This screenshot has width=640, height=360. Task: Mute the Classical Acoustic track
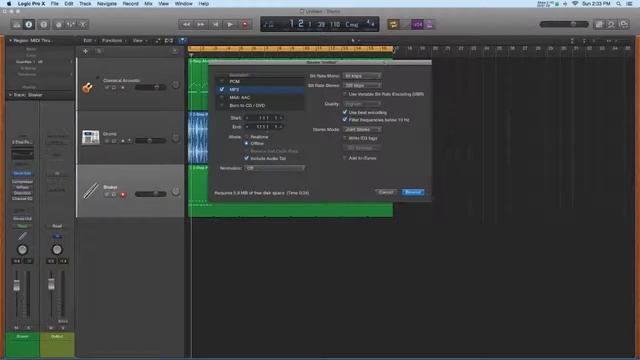[x=107, y=88]
